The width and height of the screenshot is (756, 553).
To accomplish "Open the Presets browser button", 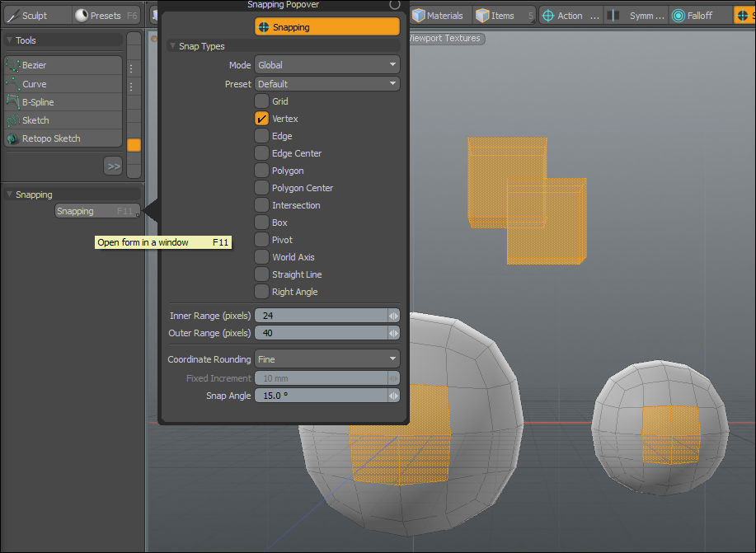I will pos(106,16).
